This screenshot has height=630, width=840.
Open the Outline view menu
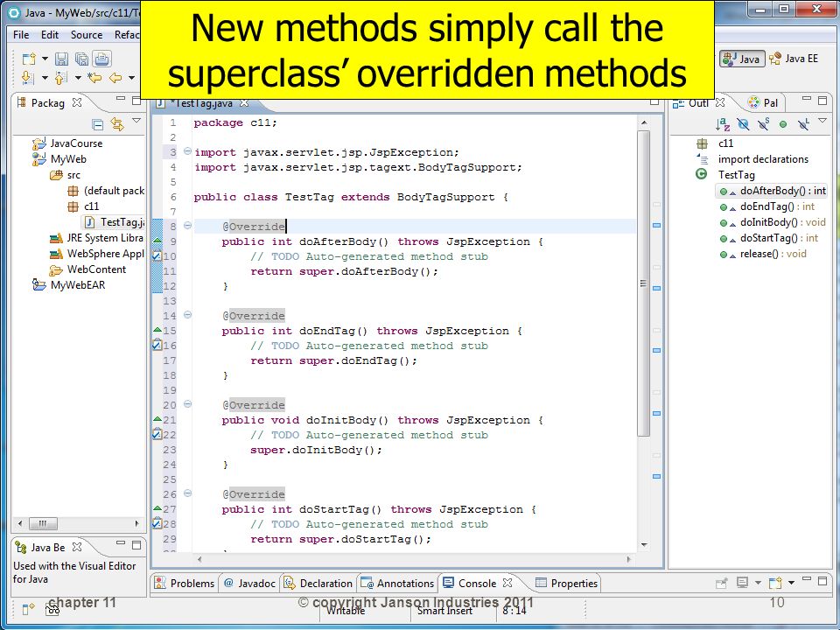point(822,121)
